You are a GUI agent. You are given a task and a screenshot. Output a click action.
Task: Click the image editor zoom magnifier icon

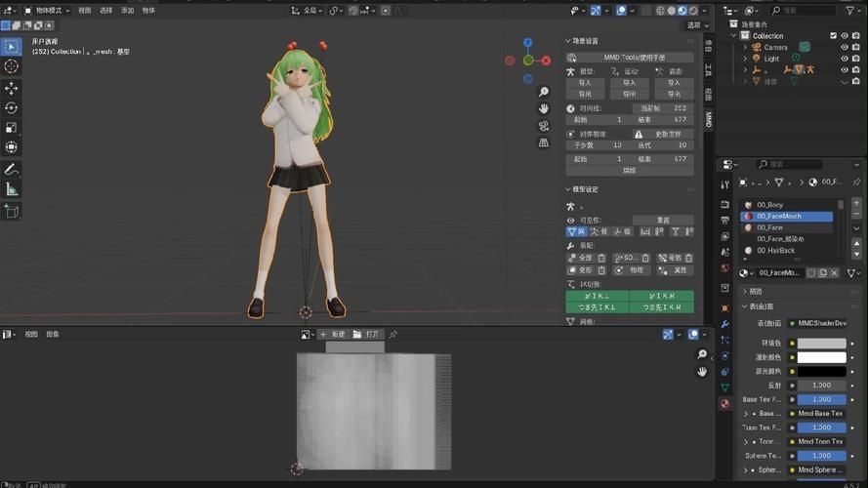tap(702, 354)
